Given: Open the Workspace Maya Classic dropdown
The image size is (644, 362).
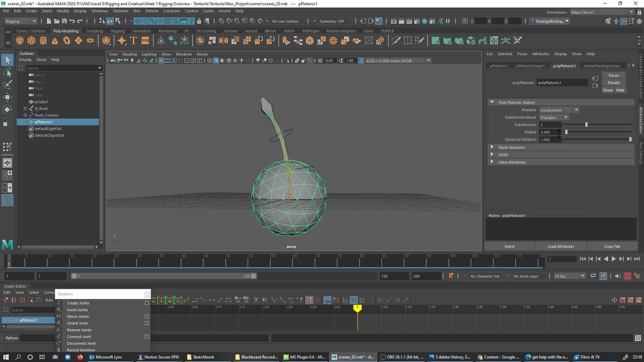Looking at the screenshot, I should [602, 13].
